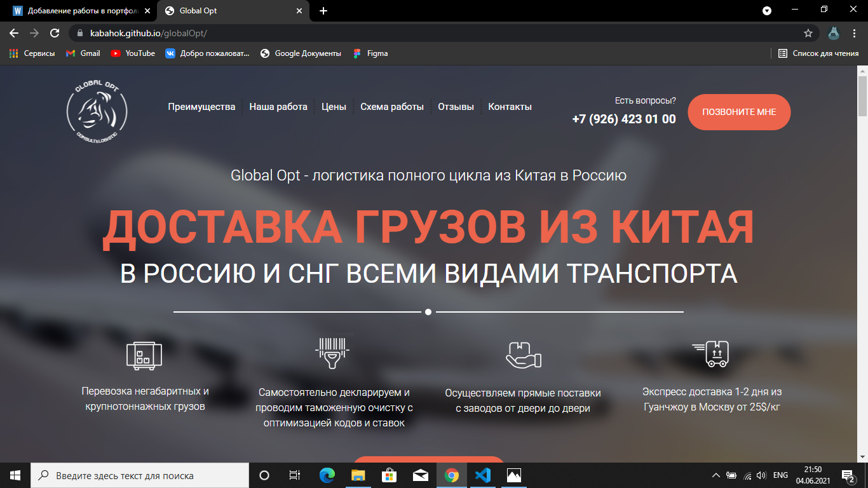The height and width of the screenshot is (488, 868).
Task: Bookmark this page with the star icon
Action: point(808,33)
